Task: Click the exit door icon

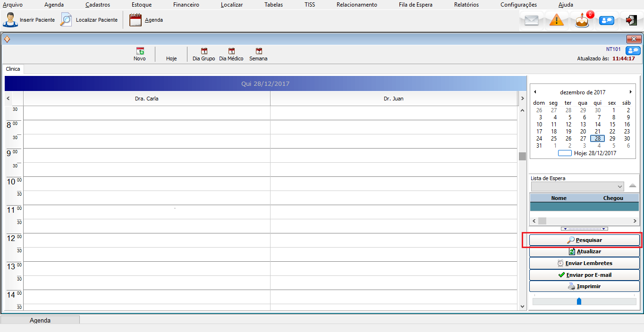Action: pos(631,20)
